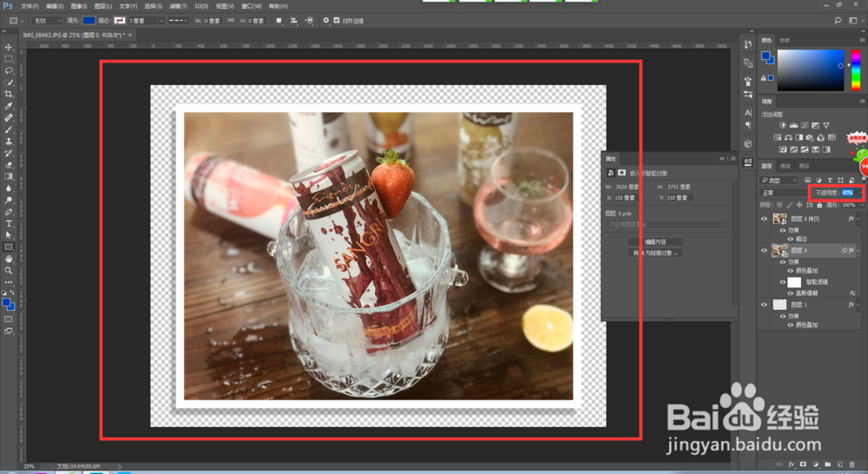Select the Eyedropper tool
This screenshot has height=474, width=868.
(x=9, y=106)
